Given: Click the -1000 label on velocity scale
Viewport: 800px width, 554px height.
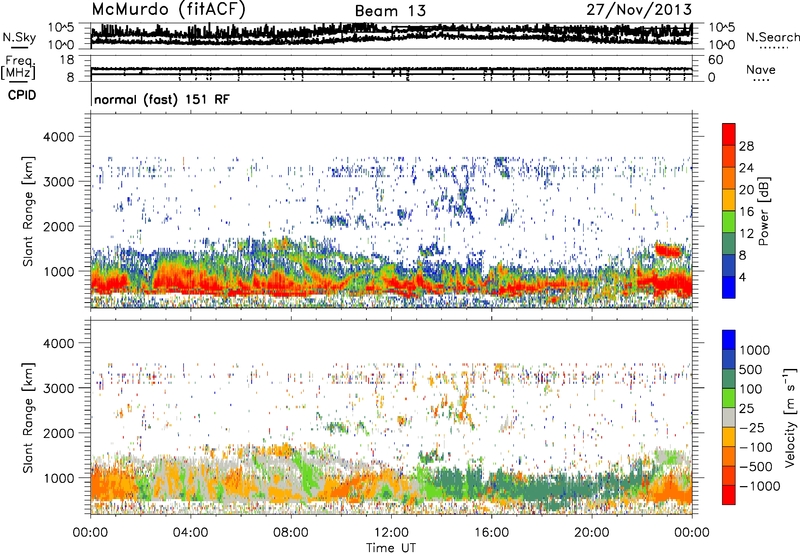Looking at the screenshot, I should (760, 486).
